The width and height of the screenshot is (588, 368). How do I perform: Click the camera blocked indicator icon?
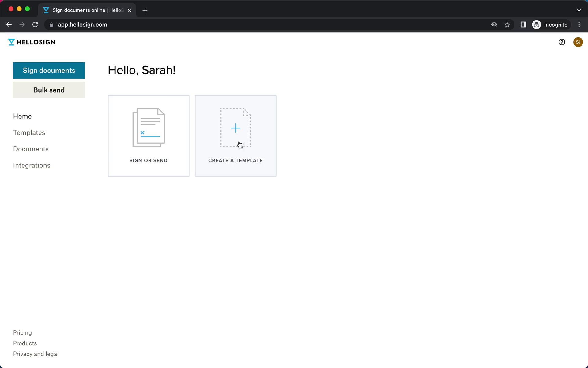[494, 25]
